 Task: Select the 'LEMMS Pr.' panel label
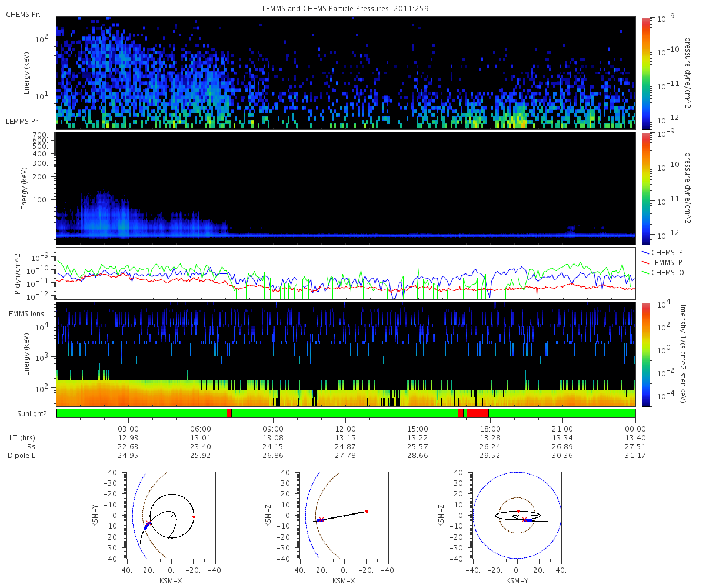pyautogui.click(x=23, y=122)
